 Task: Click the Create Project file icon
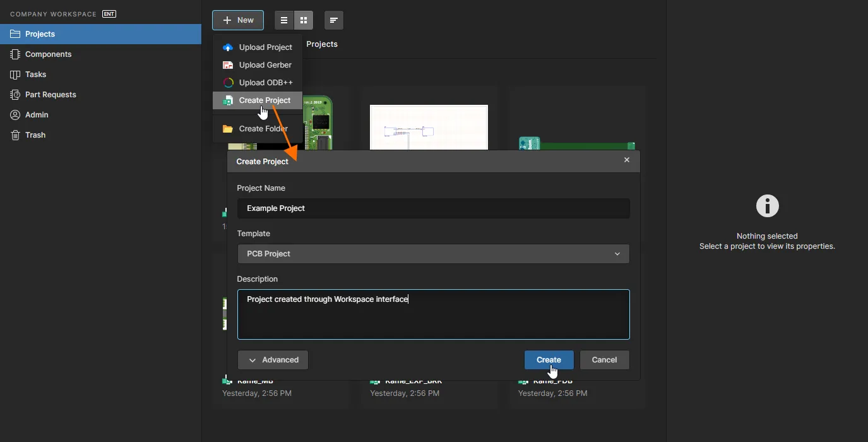[228, 100]
